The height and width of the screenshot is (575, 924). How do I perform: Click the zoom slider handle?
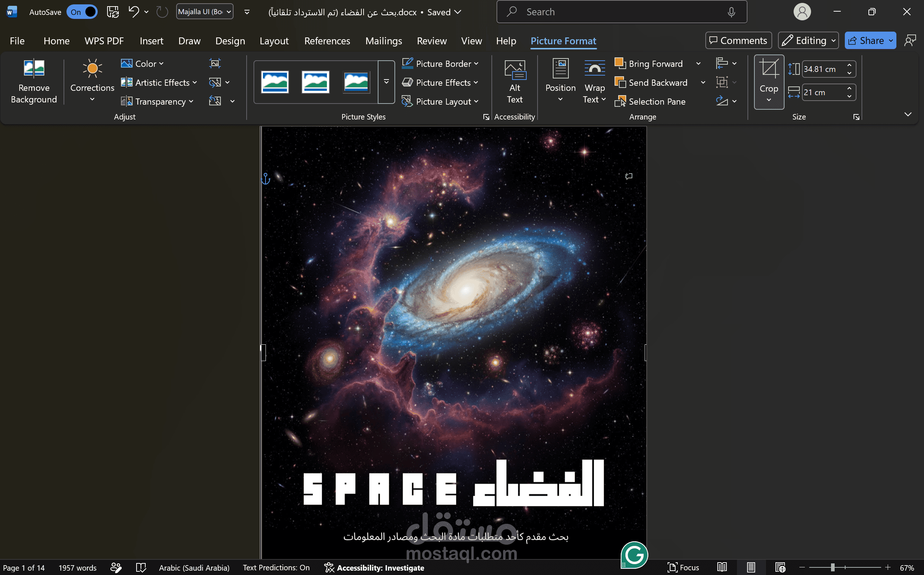832,567
